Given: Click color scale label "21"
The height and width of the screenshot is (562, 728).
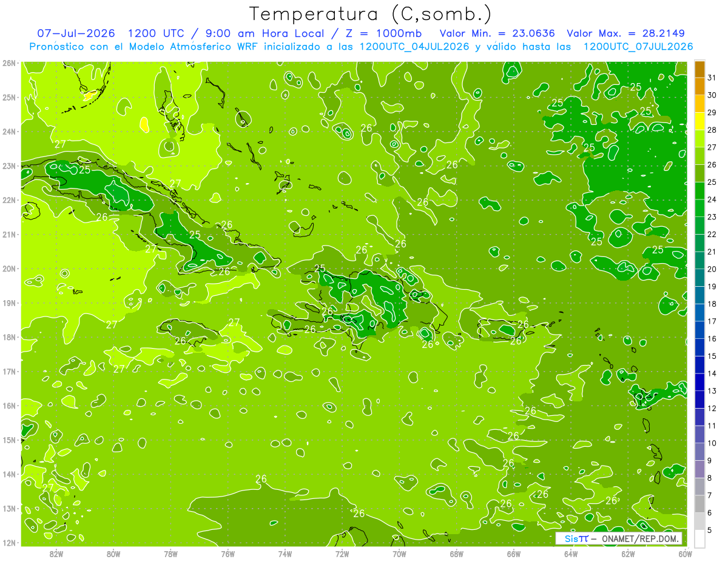Looking at the screenshot, I should pyautogui.click(x=712, y=252).
